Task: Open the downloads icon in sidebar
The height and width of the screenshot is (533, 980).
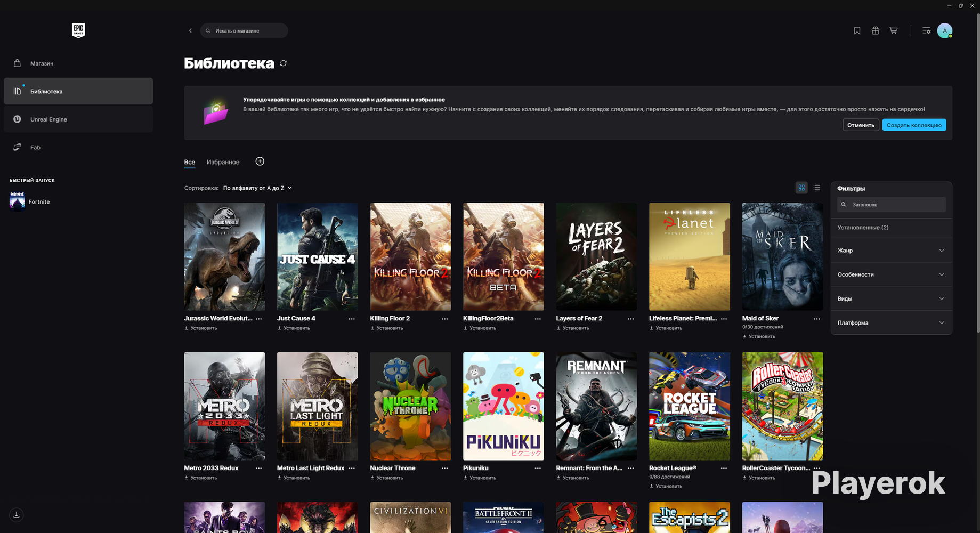Action: pyautogui.click(x=17, y=515)
